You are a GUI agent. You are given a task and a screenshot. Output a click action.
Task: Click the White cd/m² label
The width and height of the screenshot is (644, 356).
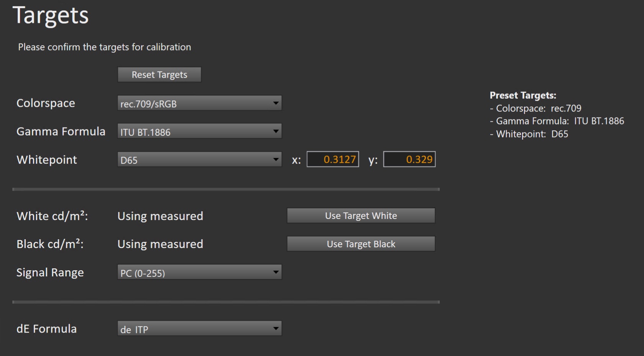point(52,216)
